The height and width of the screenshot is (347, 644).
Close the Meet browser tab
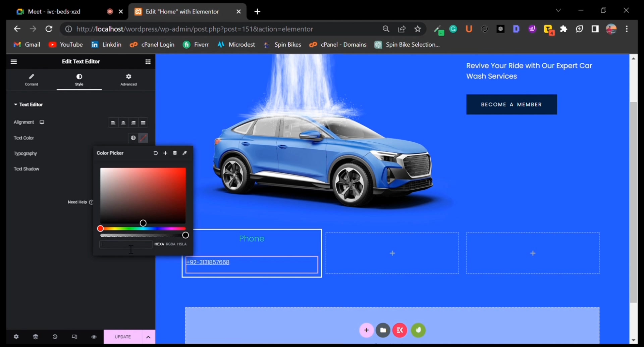tap(121, 11)
